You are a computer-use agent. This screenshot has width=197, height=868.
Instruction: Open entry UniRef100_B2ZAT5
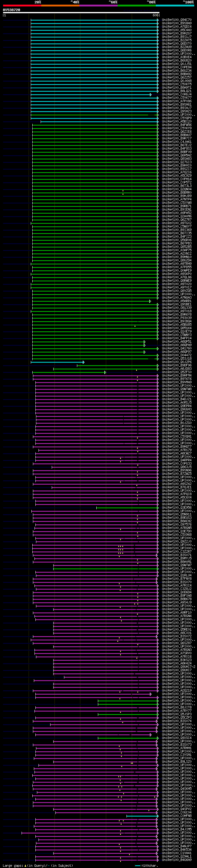pyautogui.click(x=177, y=40)
